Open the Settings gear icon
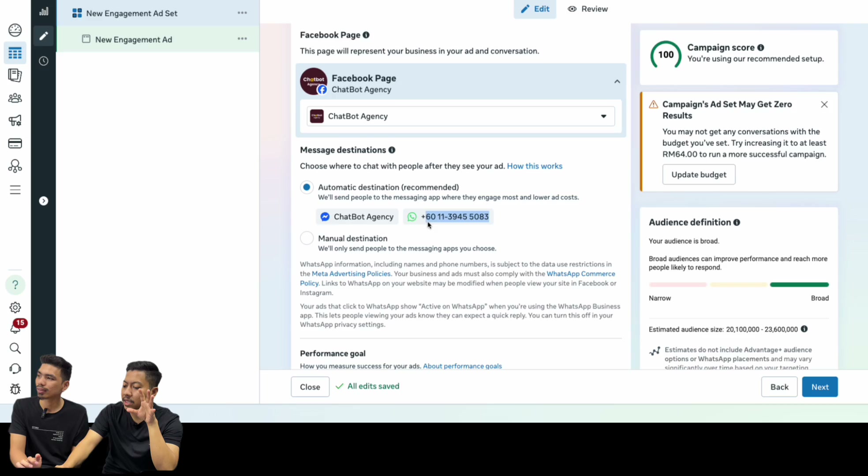The width and height of the screenshot is (868, 476). 15,307
